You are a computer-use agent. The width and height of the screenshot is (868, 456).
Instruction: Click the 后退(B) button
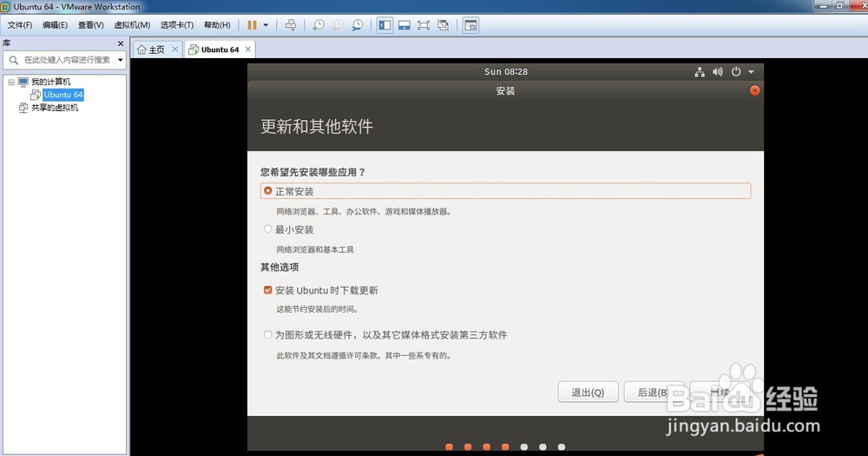(654, 393)
